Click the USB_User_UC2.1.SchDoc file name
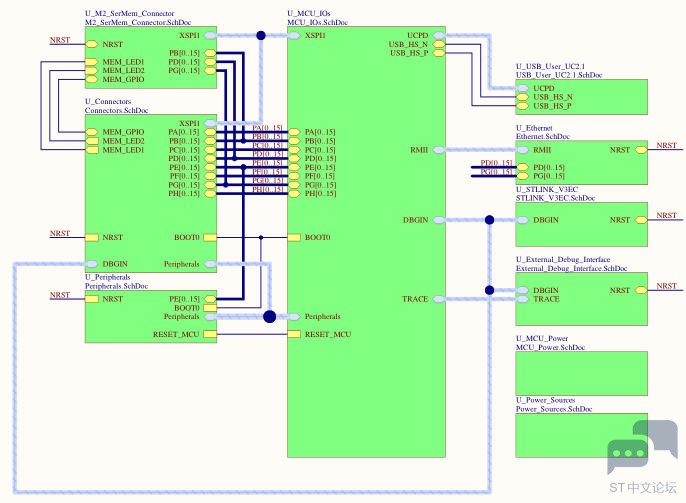This screenshot has height=503, width=686. tap(559, 75)
